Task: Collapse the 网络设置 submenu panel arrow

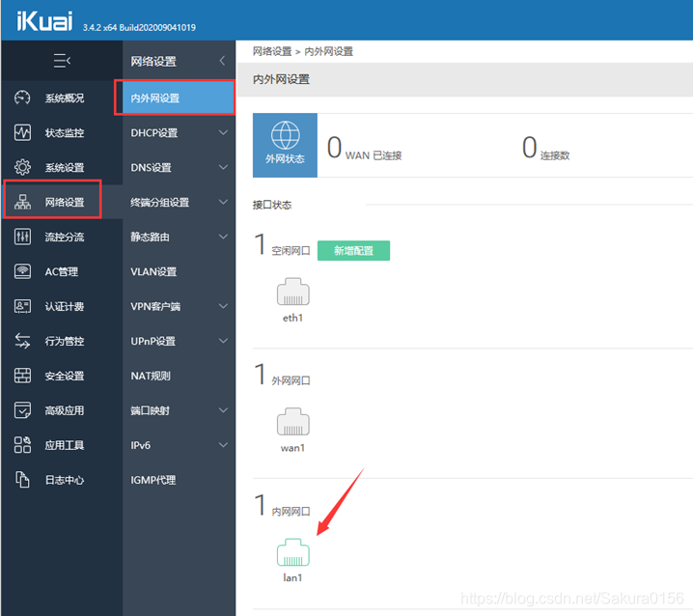Action: (x=222, y=61)
